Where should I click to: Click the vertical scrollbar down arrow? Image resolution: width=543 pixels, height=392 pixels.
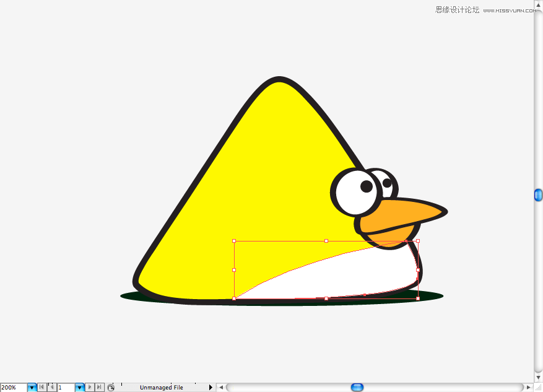click(x=538, y=378)
